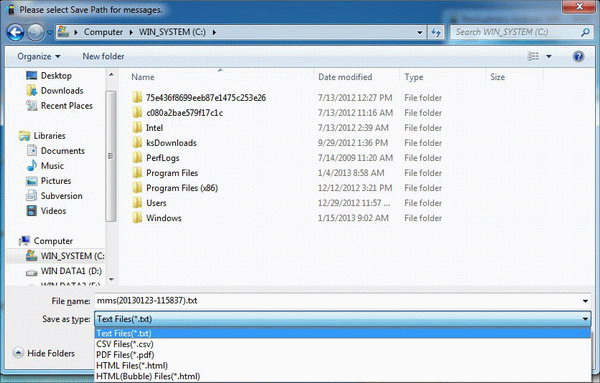The width and height of the screenshot is (600, 383).
Task: Click the Help question mark icon
Action: [x=579, y=57]
